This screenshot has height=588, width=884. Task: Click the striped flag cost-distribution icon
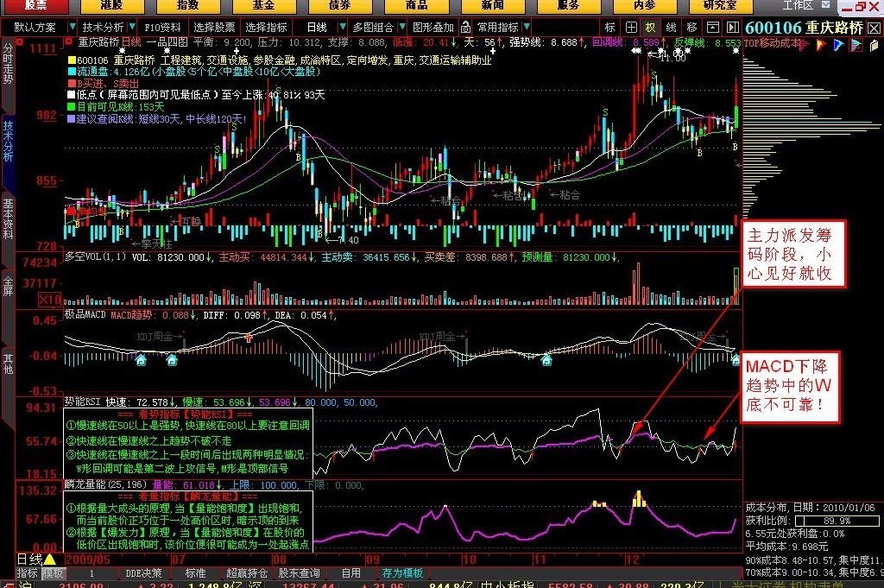pyautogui.click(x=856, y=45)
